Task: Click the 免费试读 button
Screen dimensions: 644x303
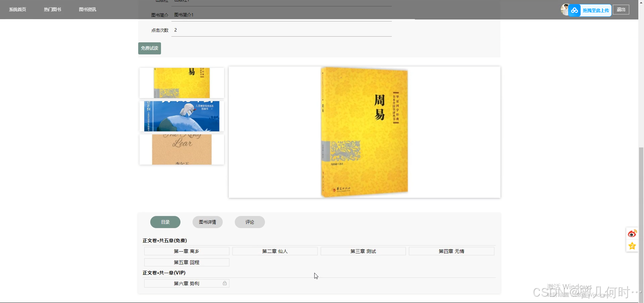Action: click(x=150, y=48)
